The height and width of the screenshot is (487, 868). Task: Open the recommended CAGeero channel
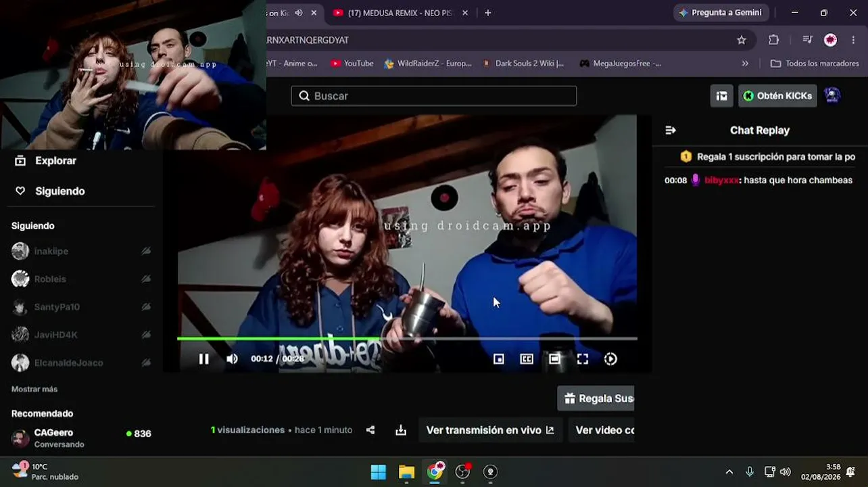pos(81,438)
